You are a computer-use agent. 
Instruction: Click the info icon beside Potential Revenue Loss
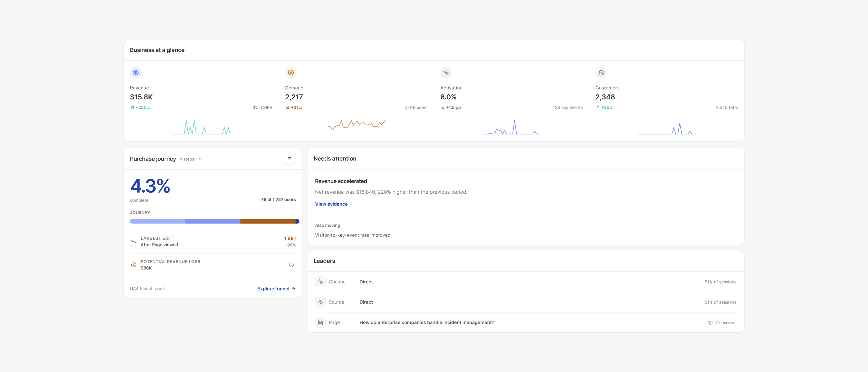[x=291, y=265]
